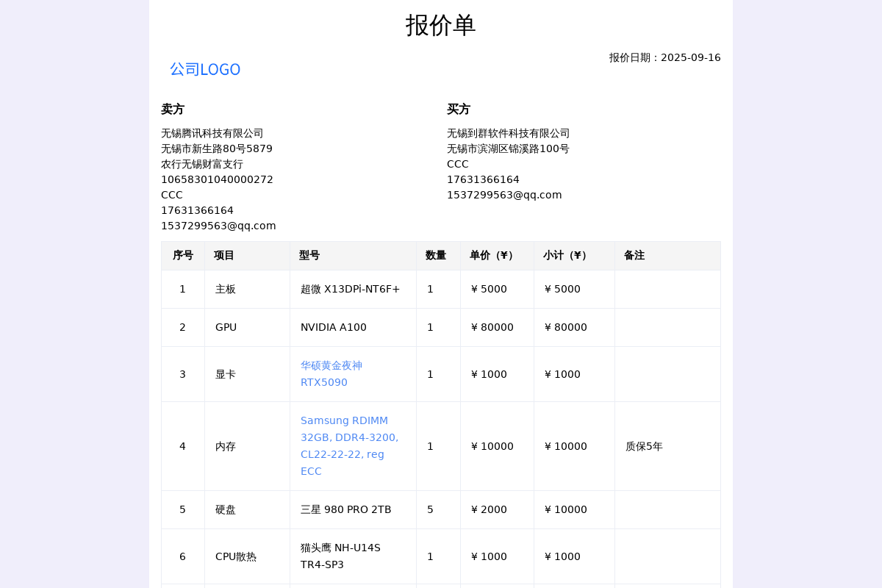Click the NVIDIA A100 model cell

(333, 327)
